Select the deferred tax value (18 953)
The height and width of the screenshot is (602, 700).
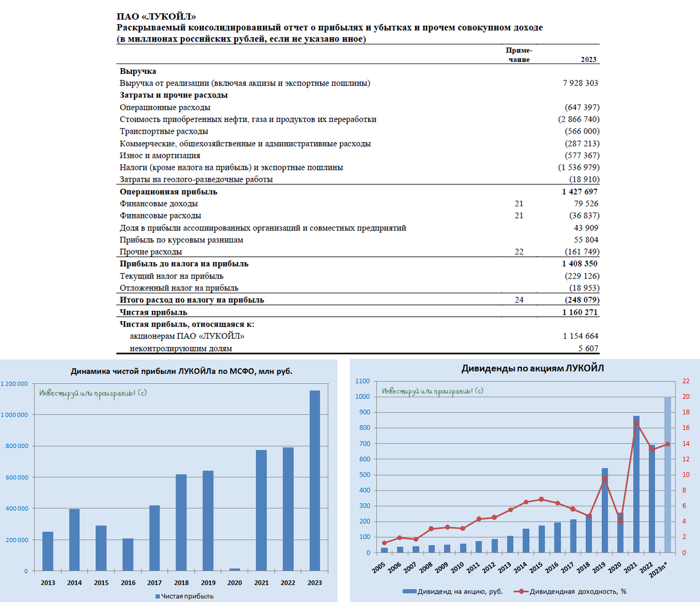584,288
